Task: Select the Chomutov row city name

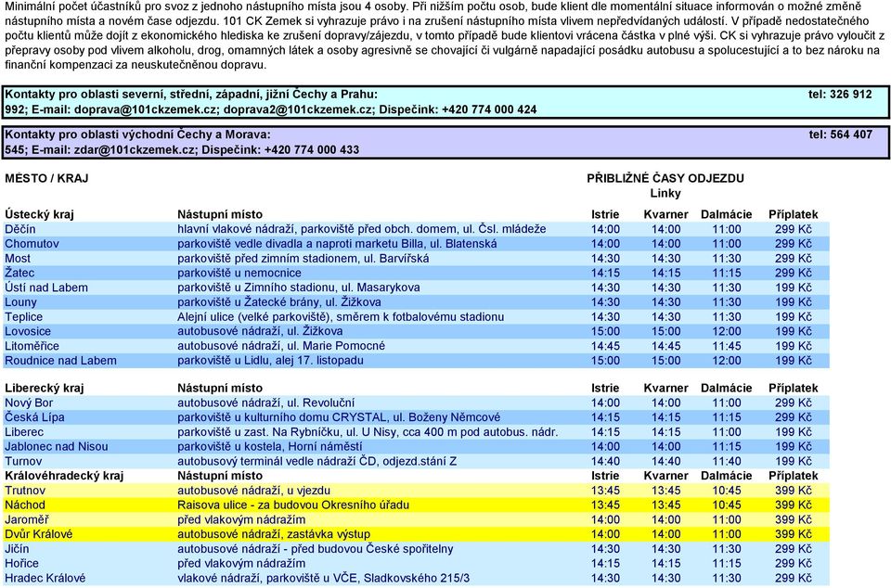Action: [x=32, y=244]
